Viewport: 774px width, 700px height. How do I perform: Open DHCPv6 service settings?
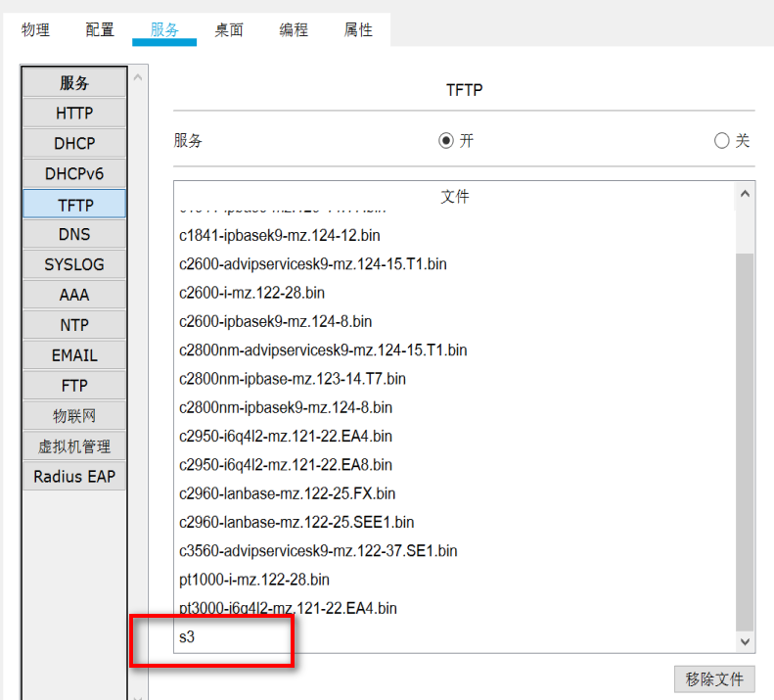point(74,173)
